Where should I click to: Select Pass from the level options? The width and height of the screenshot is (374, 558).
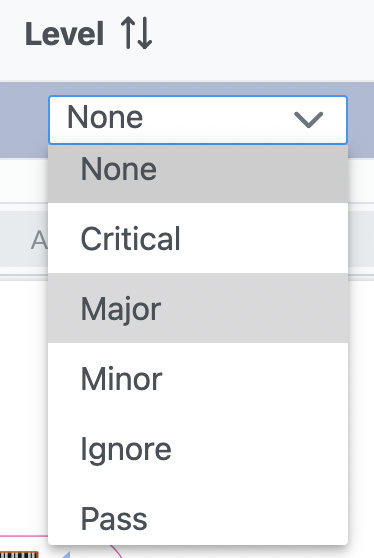pyautogui.click(x=198, y=518)
